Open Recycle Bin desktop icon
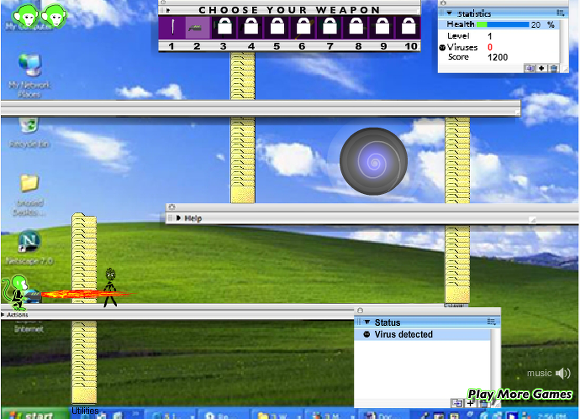 29,132
